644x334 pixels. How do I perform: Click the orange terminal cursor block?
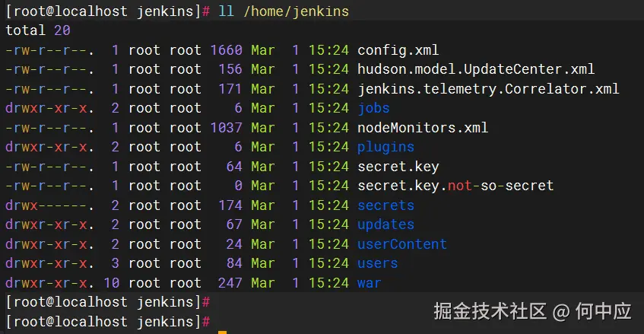coord(222,332)
